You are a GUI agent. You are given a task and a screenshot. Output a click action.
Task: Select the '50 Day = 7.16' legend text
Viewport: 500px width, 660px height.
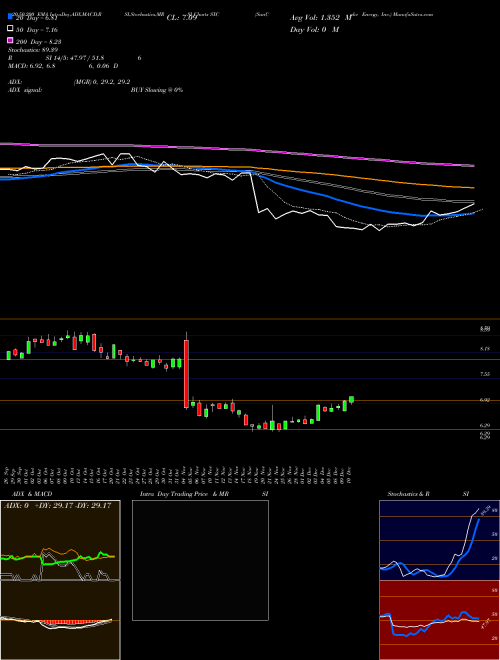point(37,29)
